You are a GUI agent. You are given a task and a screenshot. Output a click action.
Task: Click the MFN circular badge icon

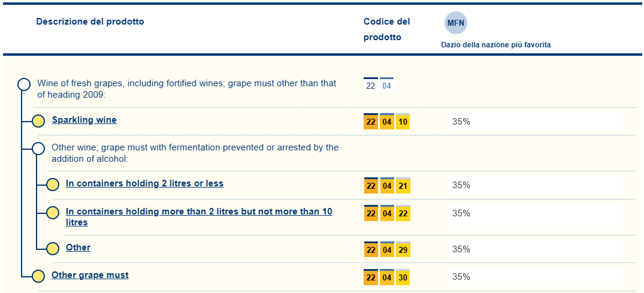pyautogui.click(x=455, y=23)
